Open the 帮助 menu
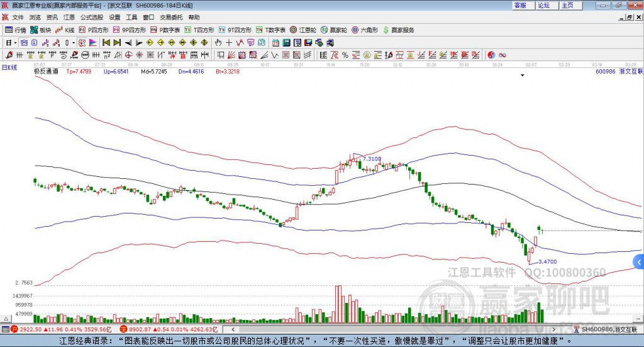 194,17
